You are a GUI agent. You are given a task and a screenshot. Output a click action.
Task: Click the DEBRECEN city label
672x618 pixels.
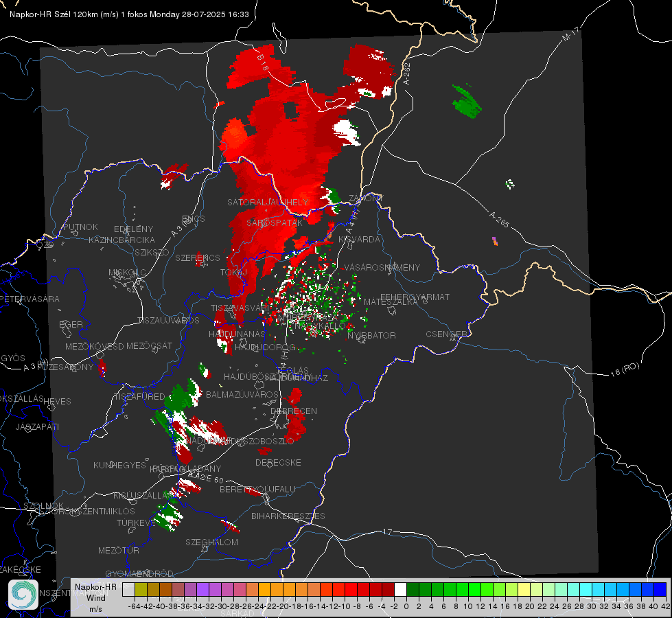point(294,411)
